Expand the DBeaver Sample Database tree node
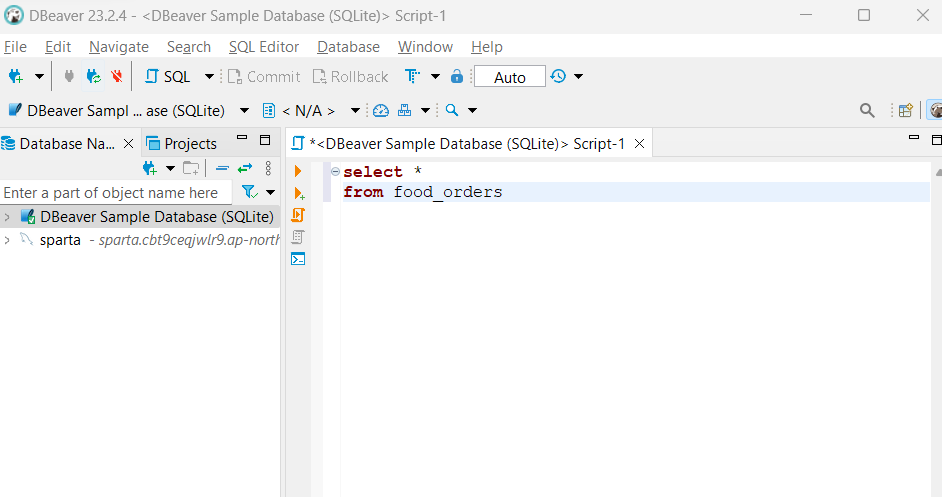 click(7, 216)
